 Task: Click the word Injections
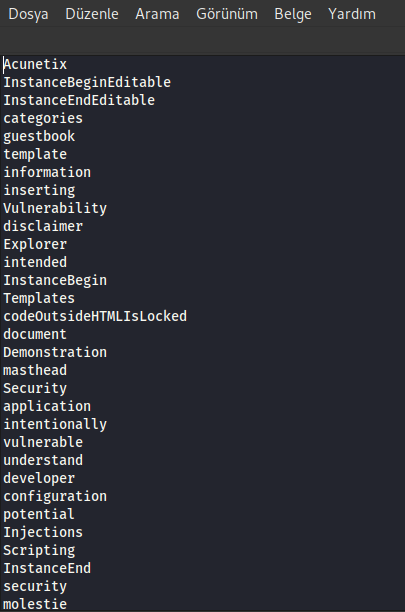point(43,532)
